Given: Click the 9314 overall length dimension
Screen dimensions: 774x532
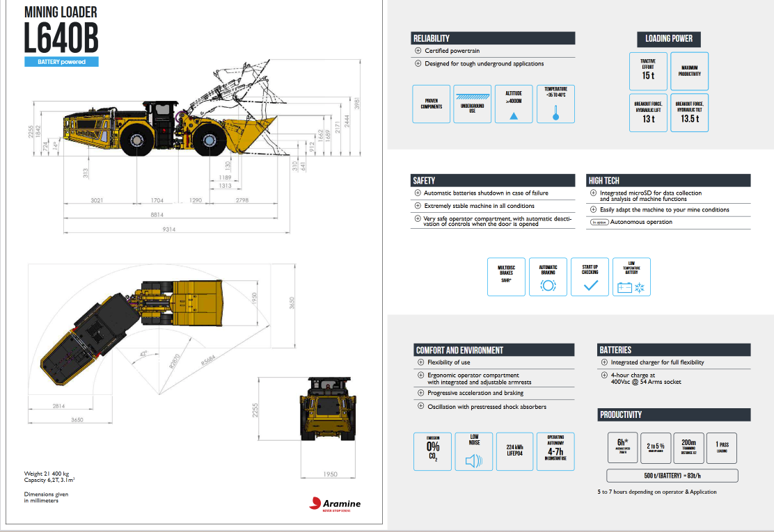Looking at the screenshot, I should point(169,229).
